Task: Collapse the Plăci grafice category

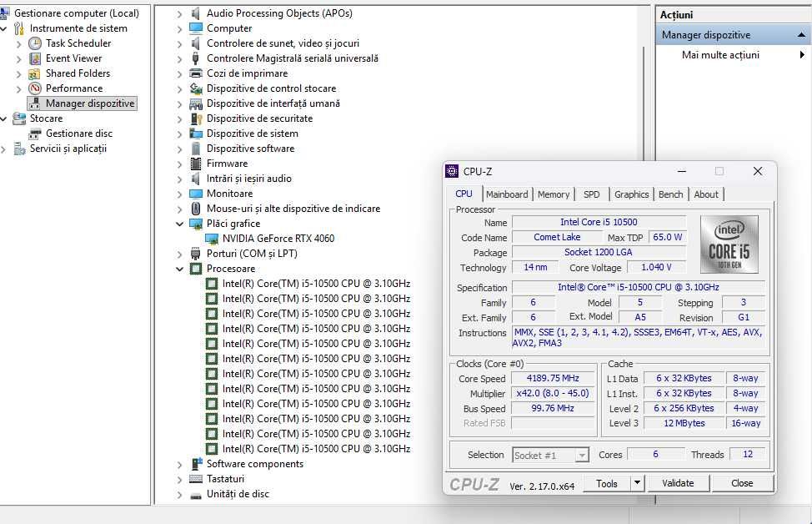Action: coord(179,224)
